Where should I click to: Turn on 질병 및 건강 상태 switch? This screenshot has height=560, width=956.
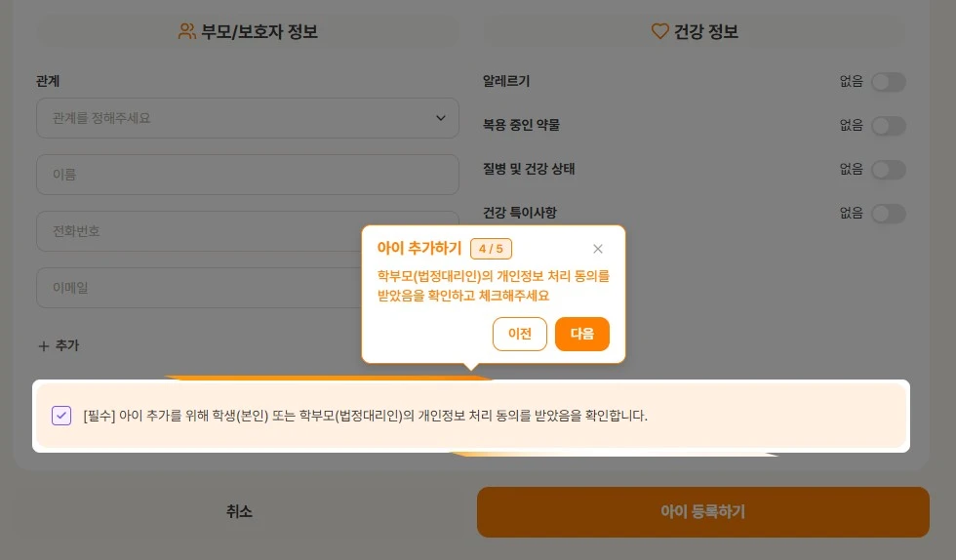pos(889,170)
